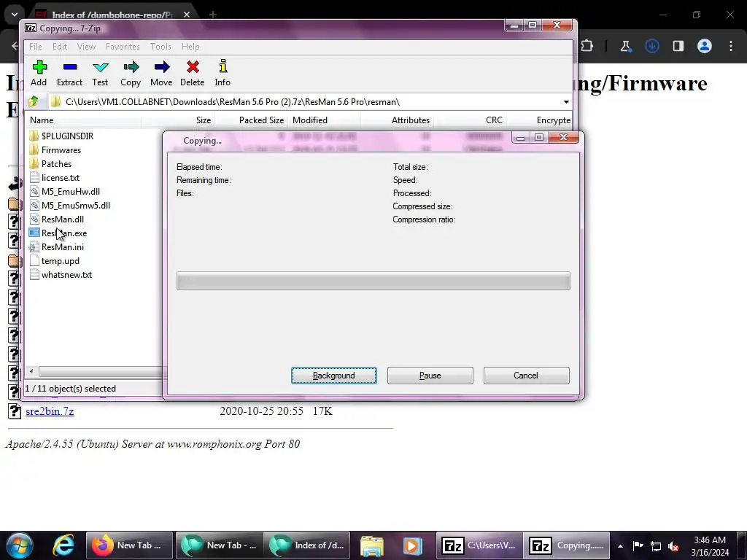Screen dimensions: 747x560
Task: Open the Help menu
Action: [x=190, y=47]
